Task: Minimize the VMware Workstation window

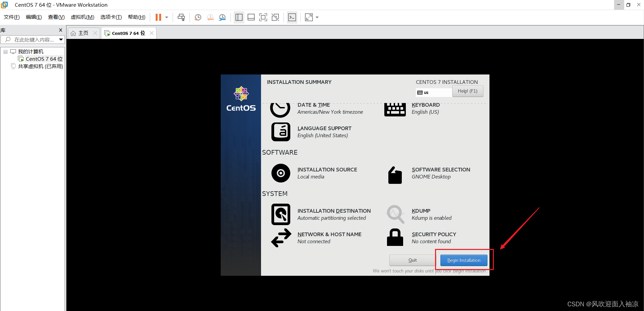Action: 618,5
